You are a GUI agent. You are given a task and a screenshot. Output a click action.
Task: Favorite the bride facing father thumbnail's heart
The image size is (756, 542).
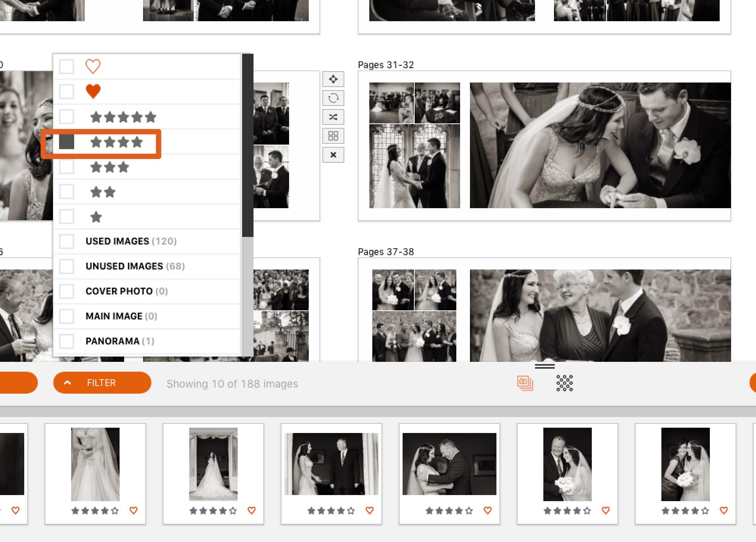369,511
